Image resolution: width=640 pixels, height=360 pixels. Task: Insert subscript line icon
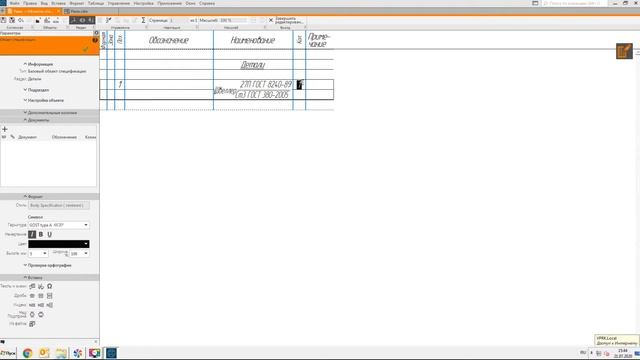(41, 314)
